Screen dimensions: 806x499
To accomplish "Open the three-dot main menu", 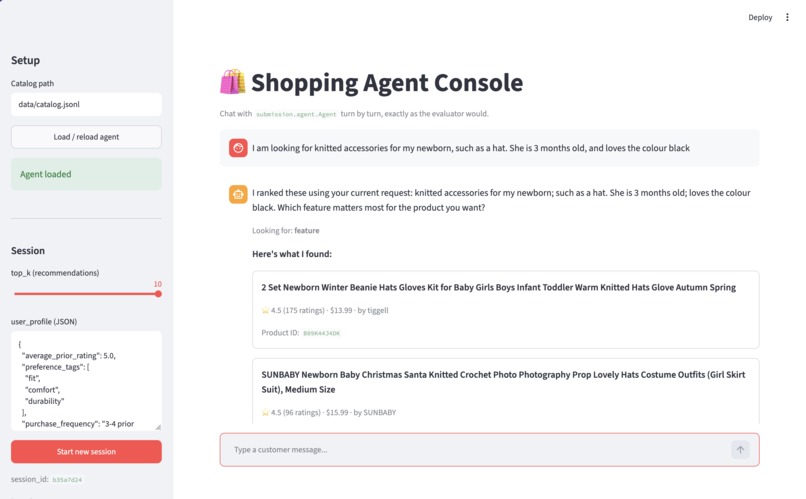I will point(787,17).
